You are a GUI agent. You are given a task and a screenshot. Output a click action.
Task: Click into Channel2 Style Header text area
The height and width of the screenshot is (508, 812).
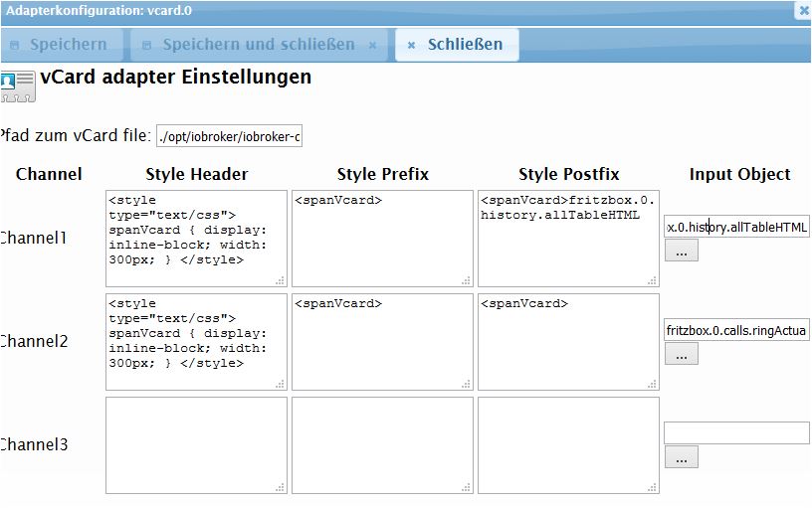(x=196, y=342)
